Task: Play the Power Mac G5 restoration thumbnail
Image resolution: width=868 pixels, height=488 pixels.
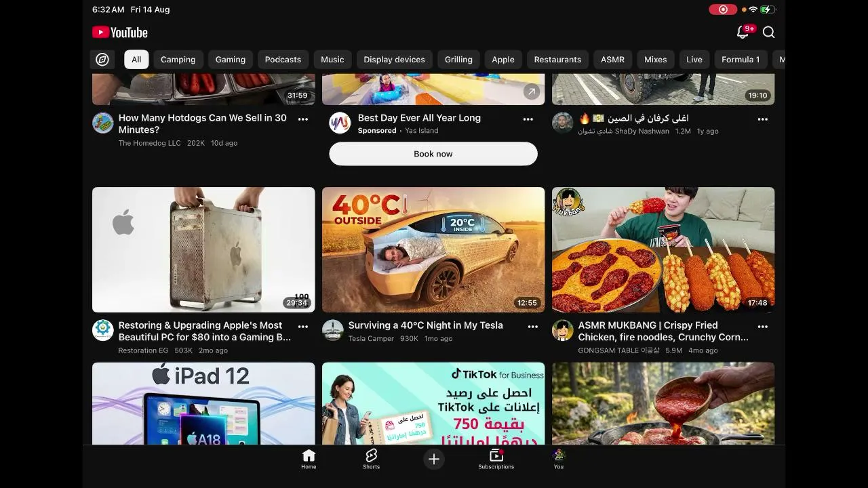Action: pos(203,249)
